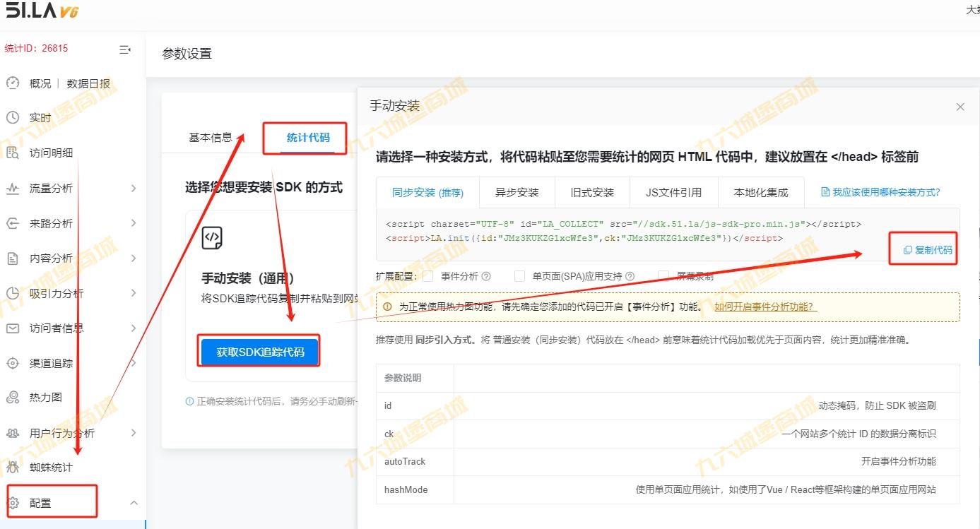Screen dimensions: 980x529
Task: Expand the 渠道追踪 submenu chevron
Action: coord(134,363)
